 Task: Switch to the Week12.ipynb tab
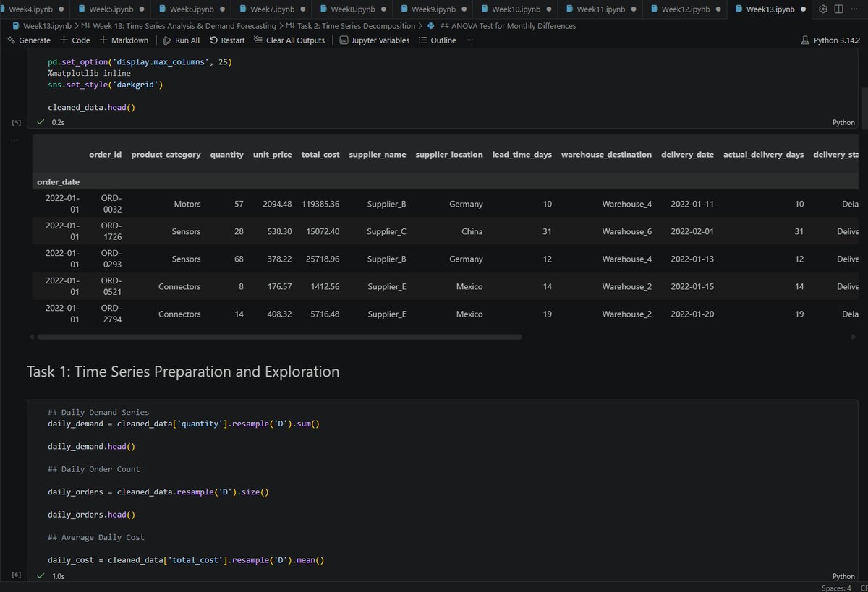click(x=685, y=9)
